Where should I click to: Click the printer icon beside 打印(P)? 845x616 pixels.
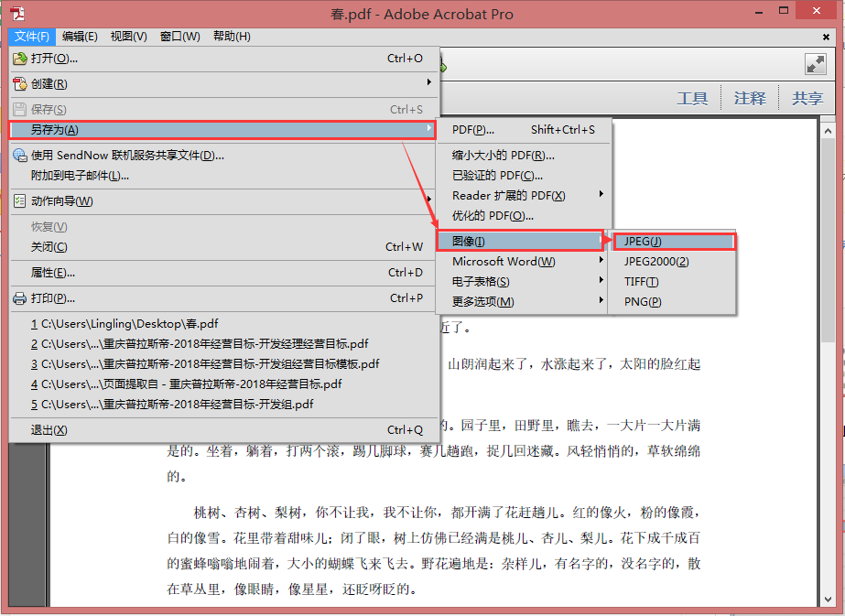(x=20, y=298)
